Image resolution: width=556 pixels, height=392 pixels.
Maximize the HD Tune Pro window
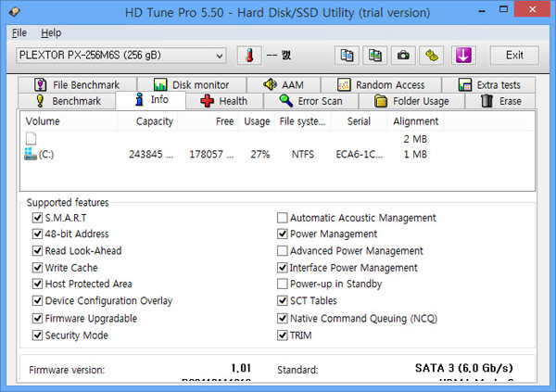503,9
